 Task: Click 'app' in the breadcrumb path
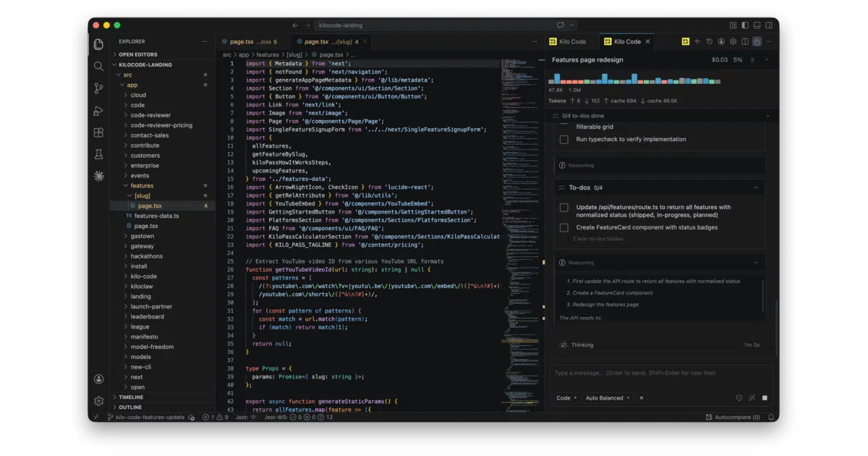click(x=244, y=54)
